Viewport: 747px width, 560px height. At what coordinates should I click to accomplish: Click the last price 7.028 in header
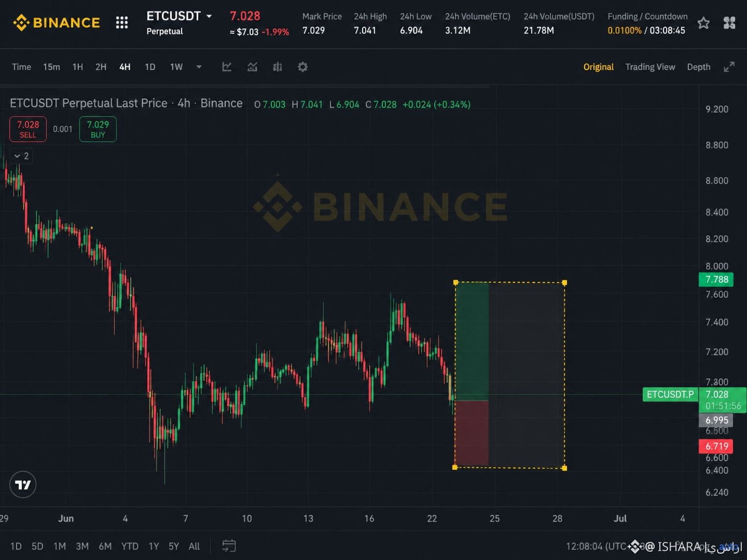(x=245, y=16)
